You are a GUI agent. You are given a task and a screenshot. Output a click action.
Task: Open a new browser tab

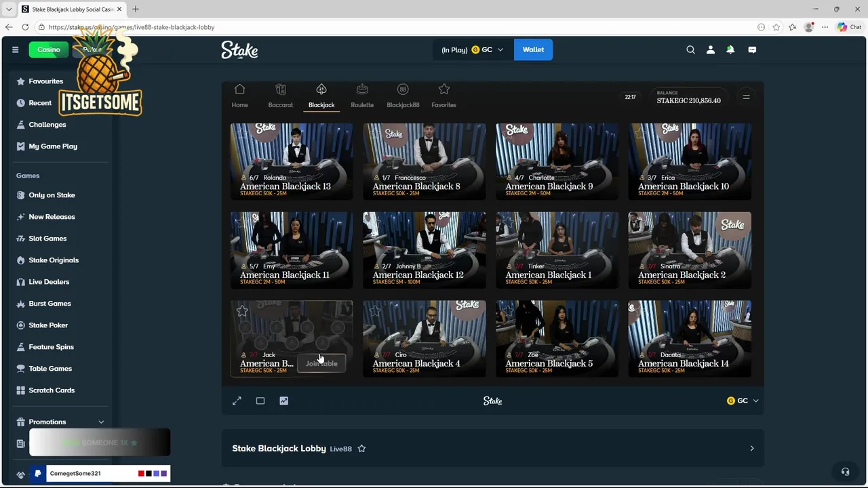[136, 9]
